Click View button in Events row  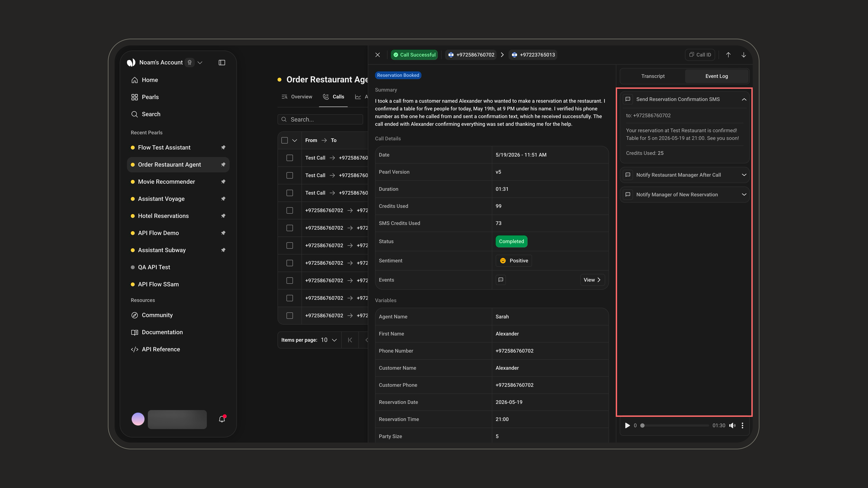[x=592, y=280]
